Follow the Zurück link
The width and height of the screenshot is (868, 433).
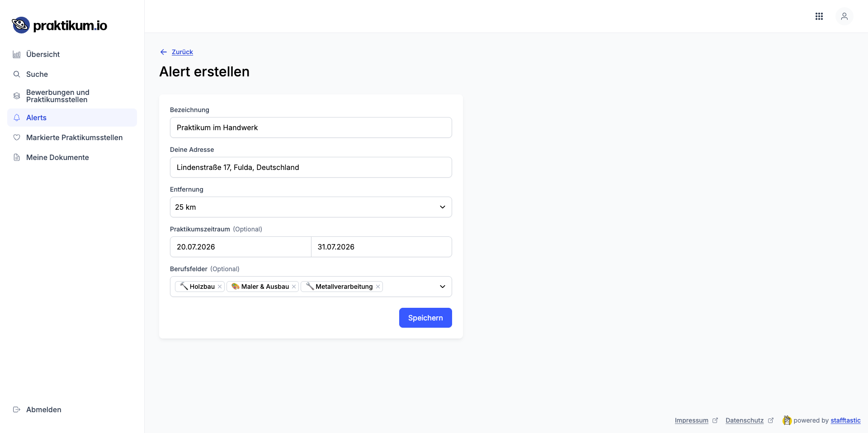click(182, 52)
